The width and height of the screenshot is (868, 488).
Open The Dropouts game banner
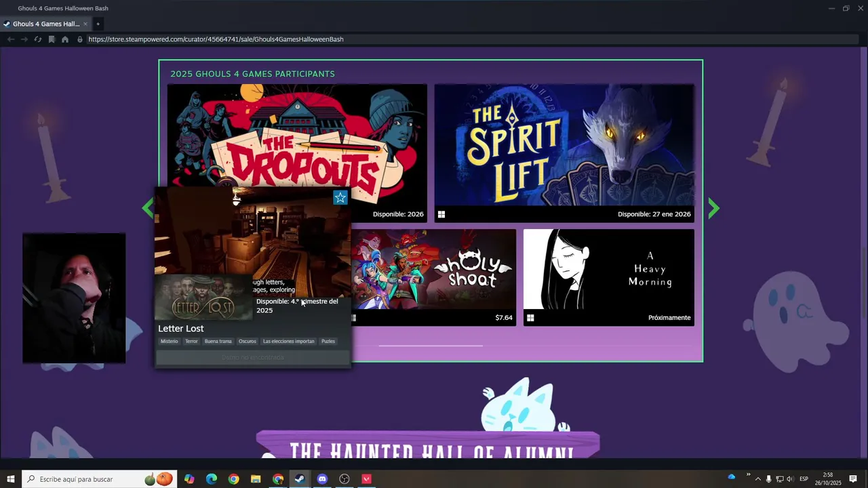(x=297, y=153)
